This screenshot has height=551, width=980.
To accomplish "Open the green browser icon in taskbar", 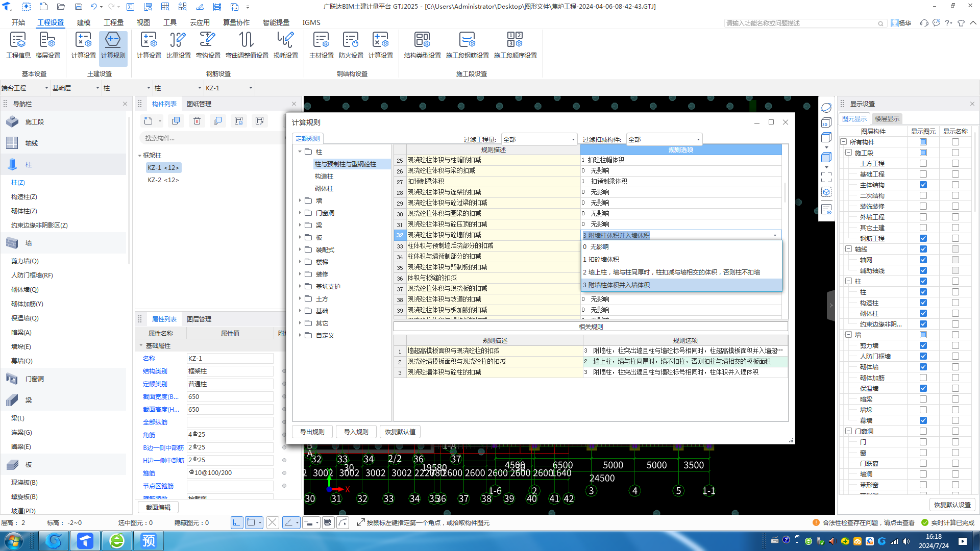I will (117, 541).
